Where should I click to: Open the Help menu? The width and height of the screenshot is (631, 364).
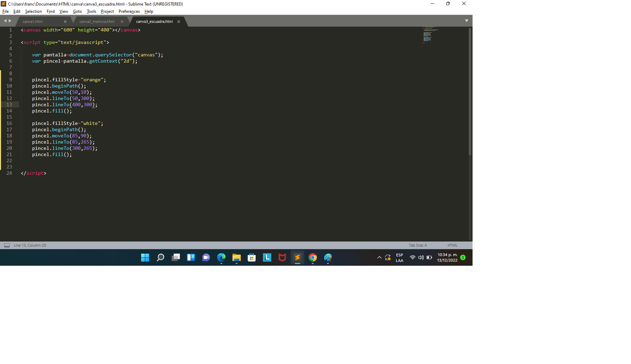(x=149, y=11)
